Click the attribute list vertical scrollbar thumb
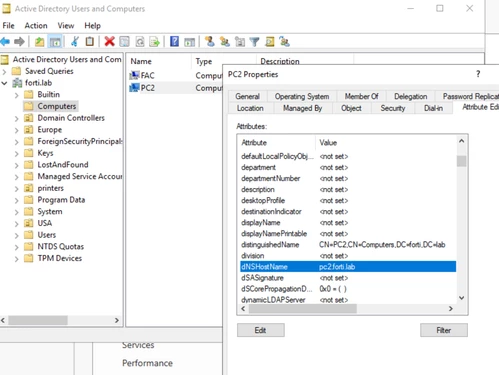Image resolution: width=499 pixels, height=375 pixels. (461, 161)
